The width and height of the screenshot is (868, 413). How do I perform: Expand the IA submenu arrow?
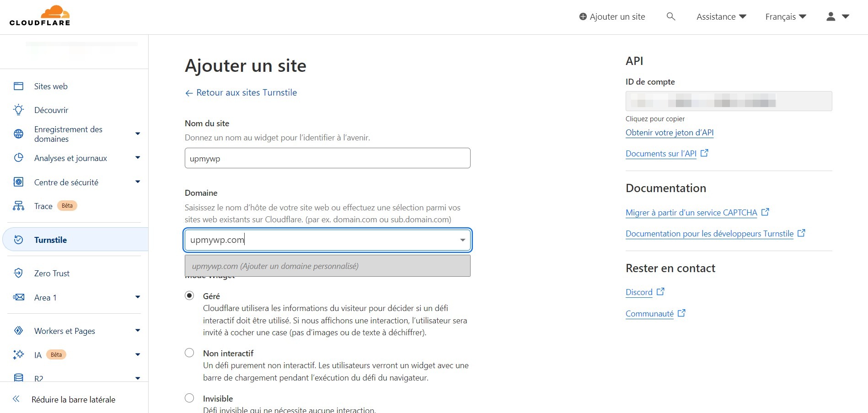point(138,354)
